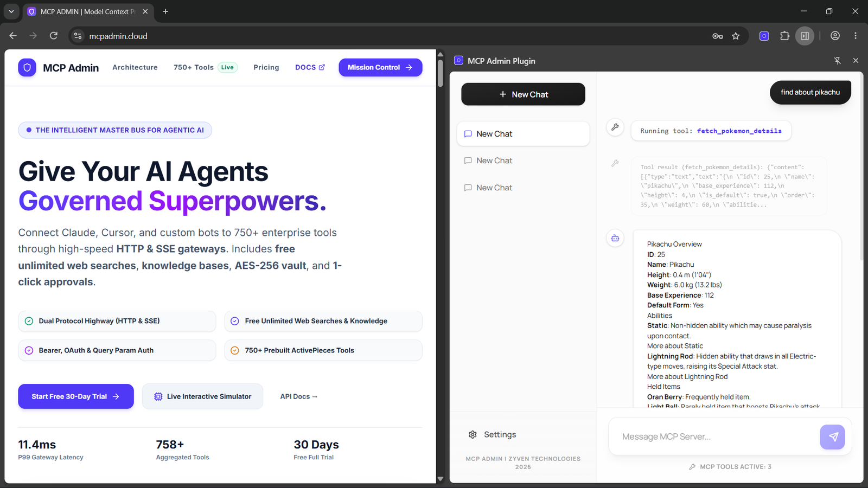
Task: Expand the tab search dropdown chevron
Action: click(11, 11)
